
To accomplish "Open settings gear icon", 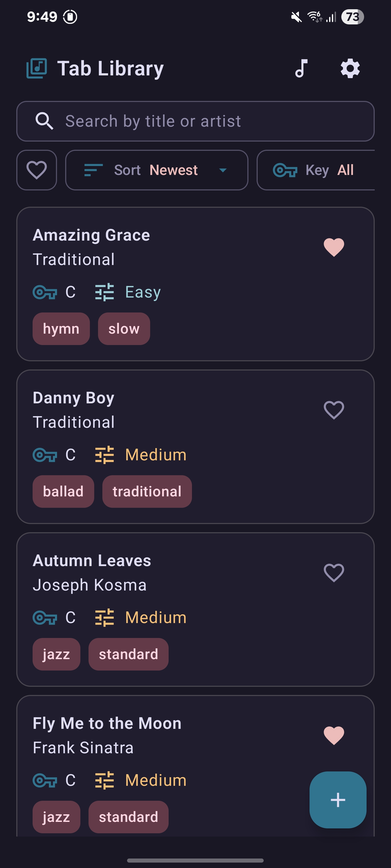I will coord(350,68).
